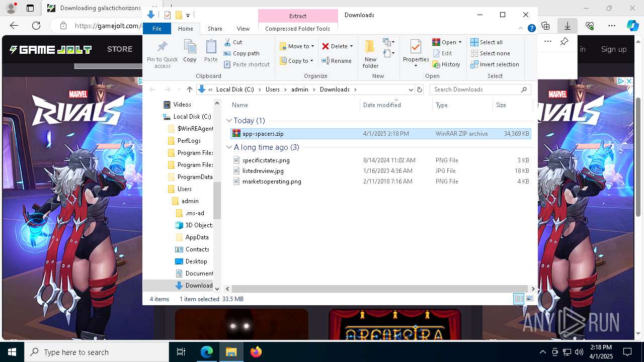Refresh the Downloads folder view

pyautogui.click(x=420, y=89)
